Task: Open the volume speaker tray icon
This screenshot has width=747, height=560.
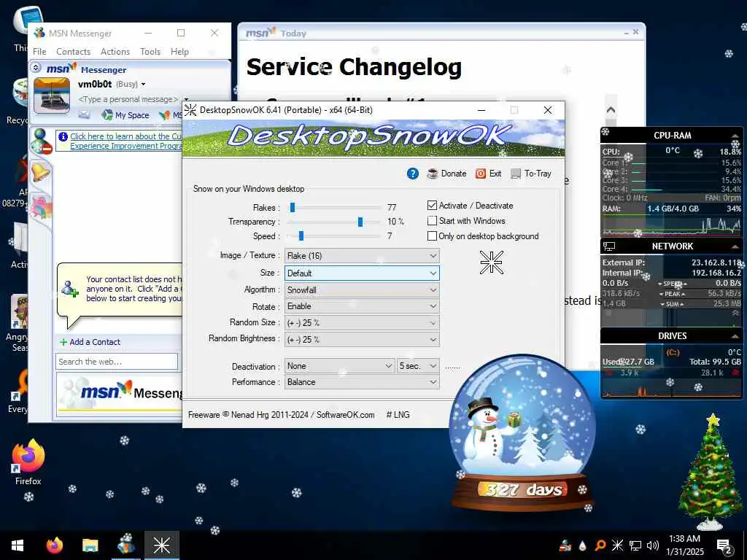Action: (x=653, y=545)
